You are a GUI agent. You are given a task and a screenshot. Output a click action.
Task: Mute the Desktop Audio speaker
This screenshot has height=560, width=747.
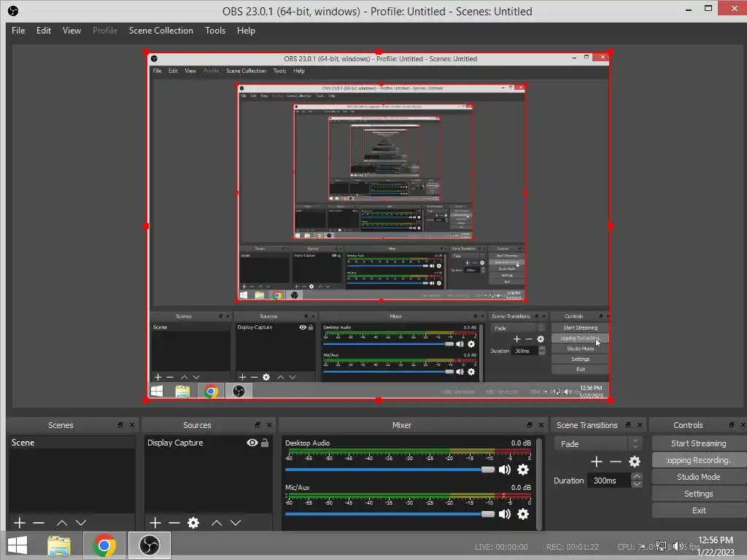coord(505,470)
